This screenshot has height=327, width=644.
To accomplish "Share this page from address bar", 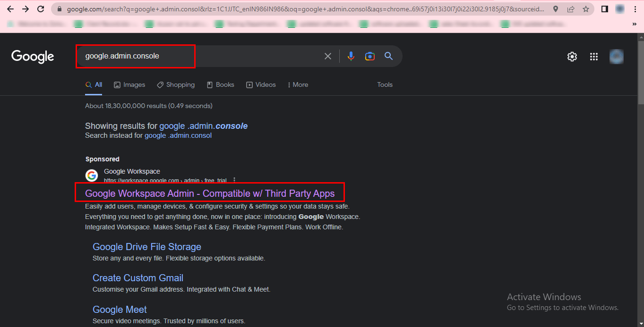I will (571, 9).
